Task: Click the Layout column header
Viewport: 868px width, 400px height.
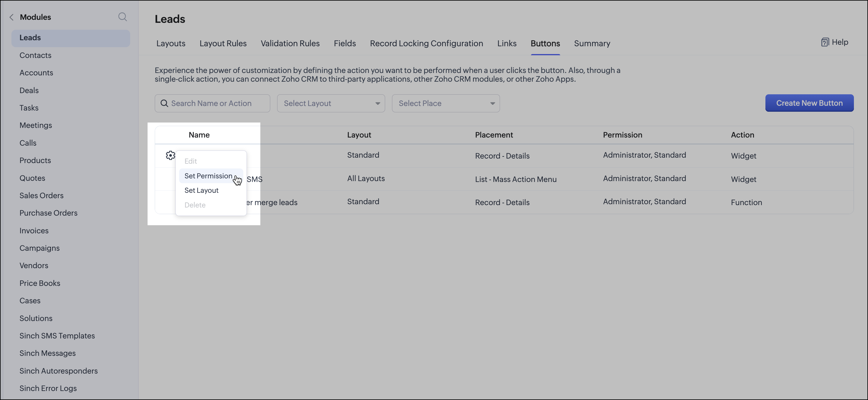Action: tap(359, 135)
